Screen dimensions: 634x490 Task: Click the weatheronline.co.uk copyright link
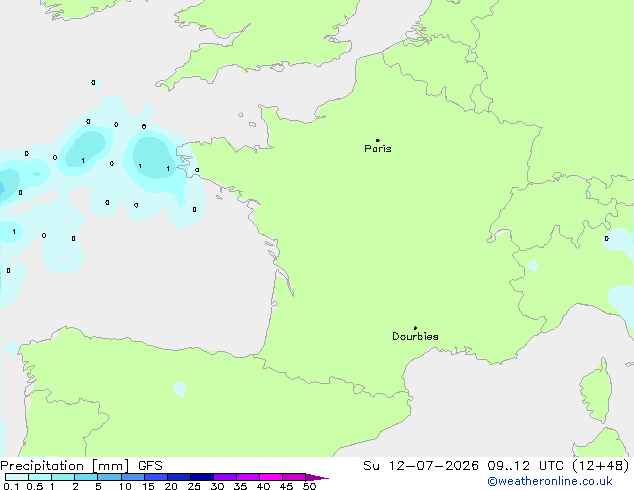[x=550, y=481]
